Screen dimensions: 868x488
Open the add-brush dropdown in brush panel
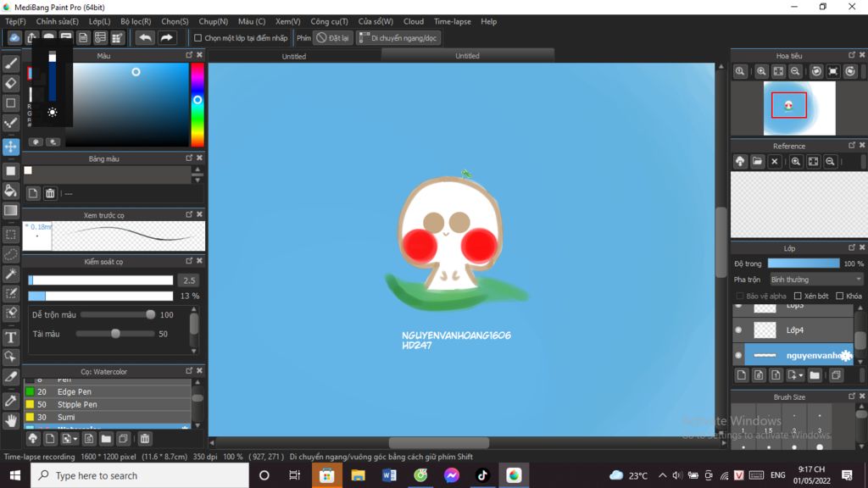[x=75, y=439]
